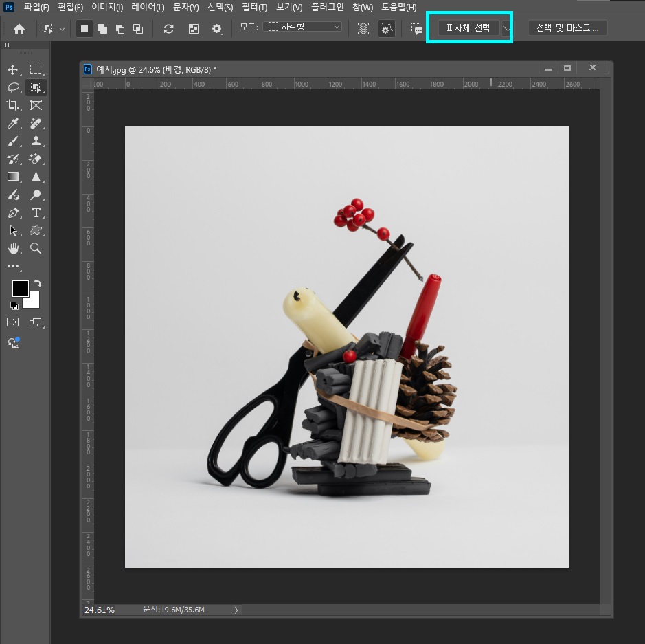
Task: Toggle Quick Mask mode
Action: pos(13,322)
